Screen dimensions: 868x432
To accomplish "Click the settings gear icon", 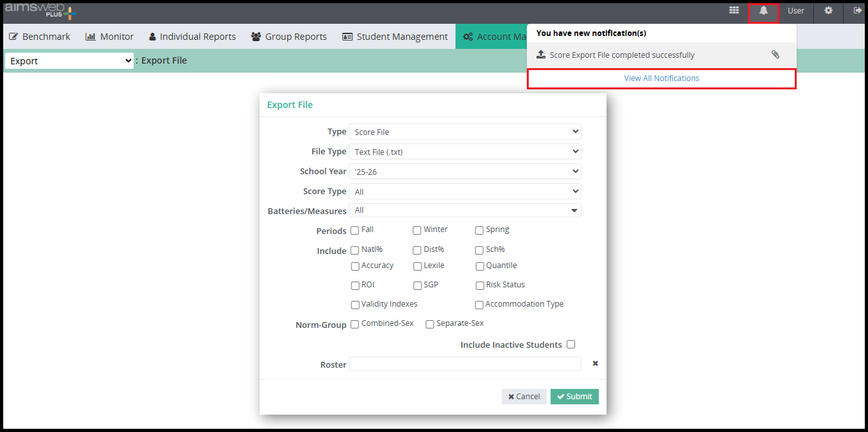I will (x=828, y=11).
